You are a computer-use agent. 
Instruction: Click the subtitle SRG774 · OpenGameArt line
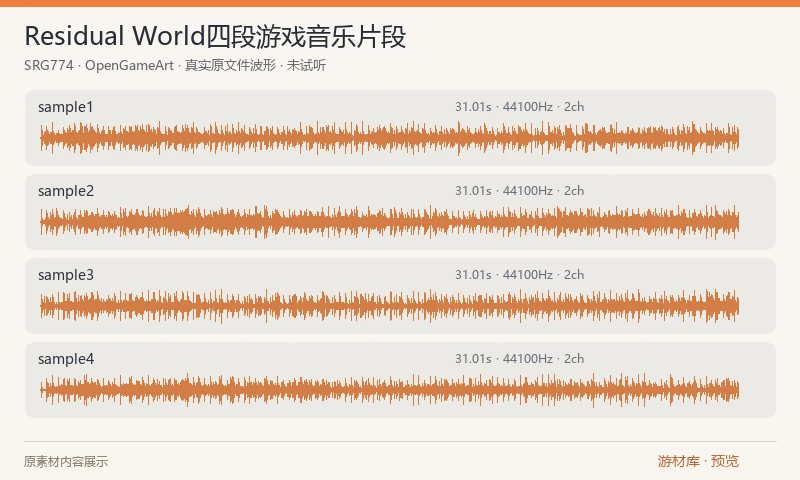(175, 65)
